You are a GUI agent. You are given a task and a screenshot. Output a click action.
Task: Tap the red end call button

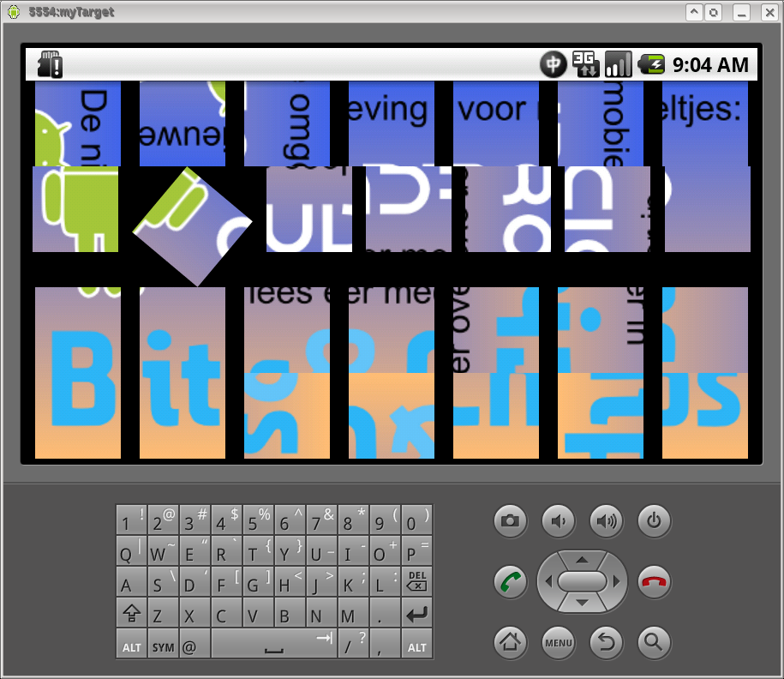click(x=654, y=581)
